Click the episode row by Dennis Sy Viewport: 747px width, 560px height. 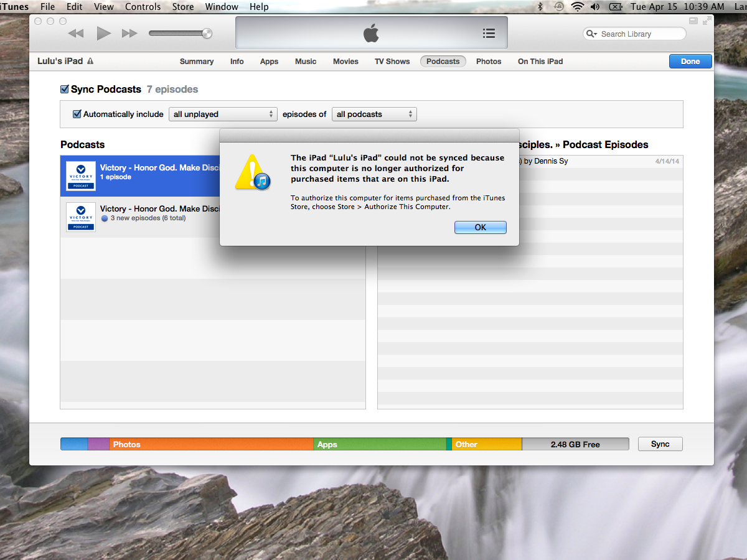click(530, 161)
